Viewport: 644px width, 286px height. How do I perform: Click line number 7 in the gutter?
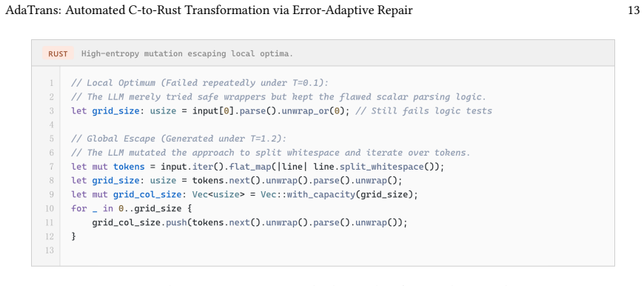[51, 167]
